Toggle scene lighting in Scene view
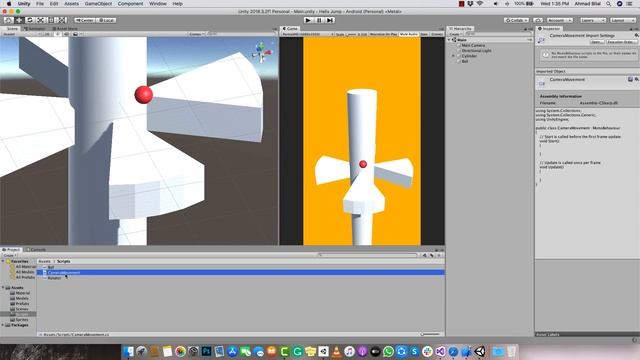Screen dimensions: 640x360 57,34
